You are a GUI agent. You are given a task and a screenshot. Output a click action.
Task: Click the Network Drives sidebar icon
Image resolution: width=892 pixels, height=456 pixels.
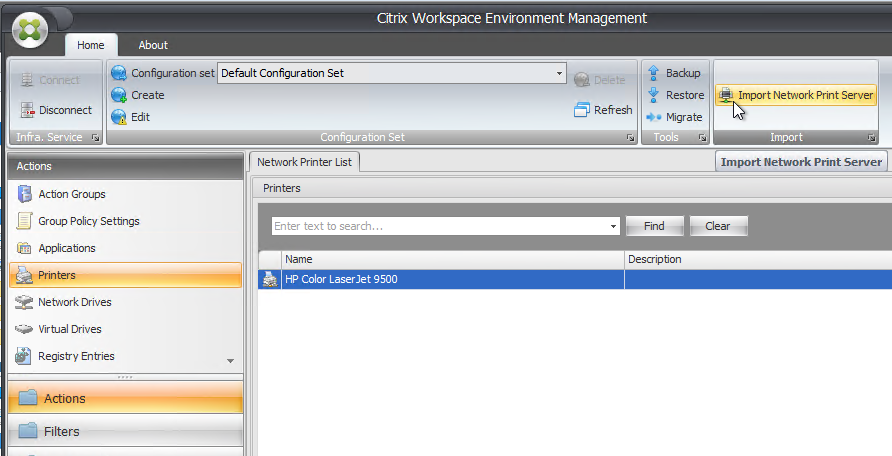click(24, 302)
